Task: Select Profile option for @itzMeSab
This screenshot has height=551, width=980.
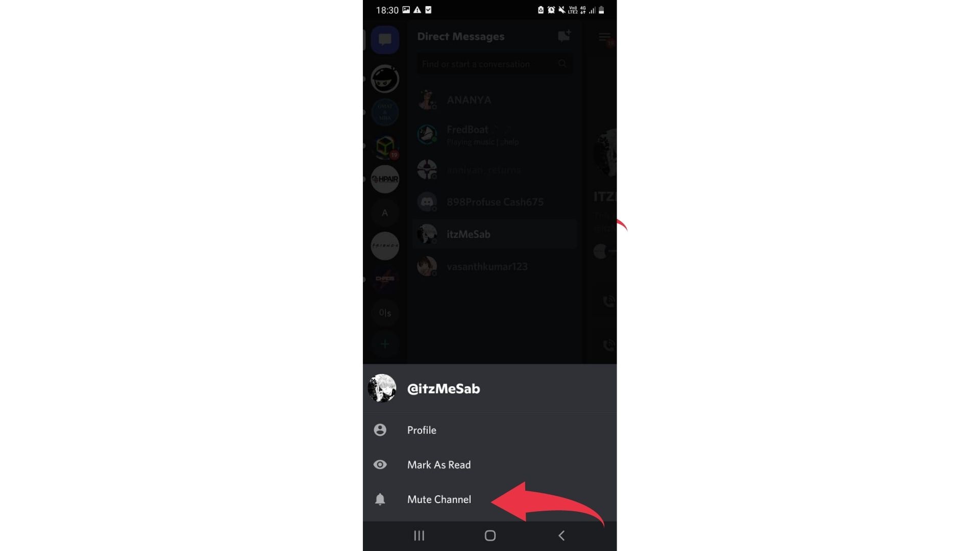Action: (x=421, y=429)
